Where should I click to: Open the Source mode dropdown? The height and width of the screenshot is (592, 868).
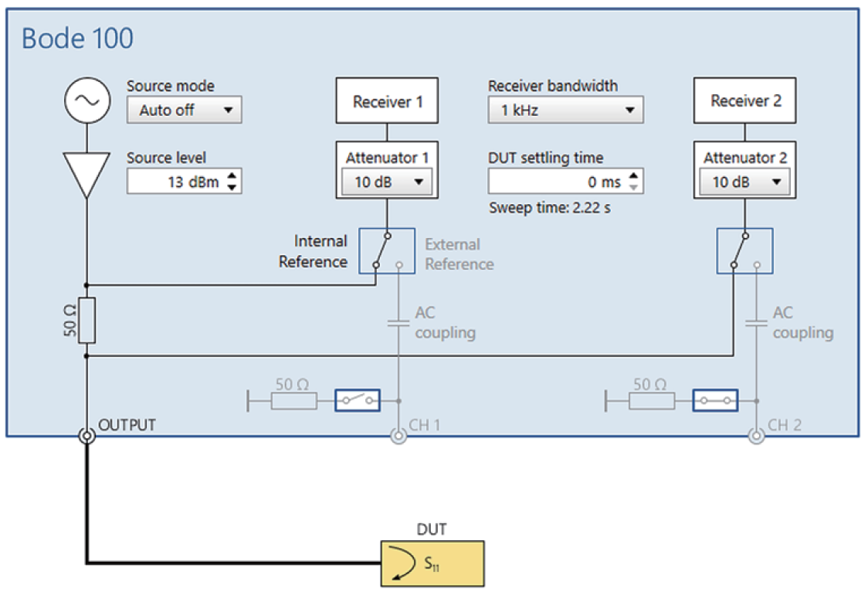(x=185, y=110)
